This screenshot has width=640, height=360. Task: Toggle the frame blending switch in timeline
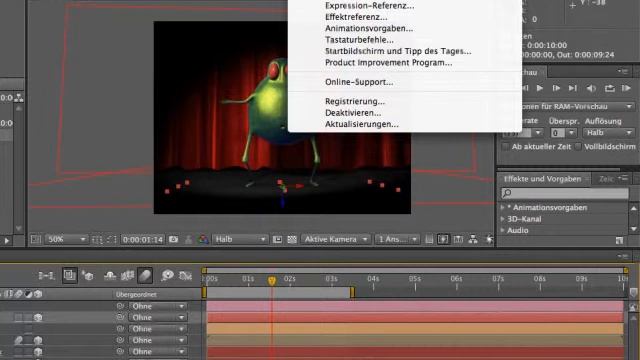127,276
